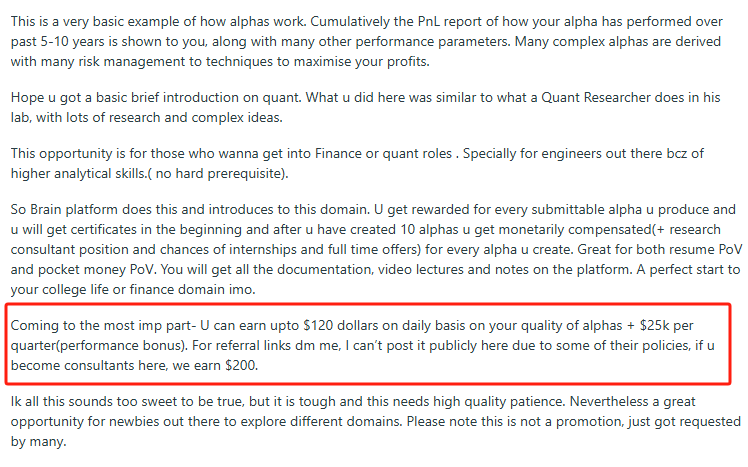Click the paragraph starting "Ik all this sounds too sweet"

[x=375, y=421]
